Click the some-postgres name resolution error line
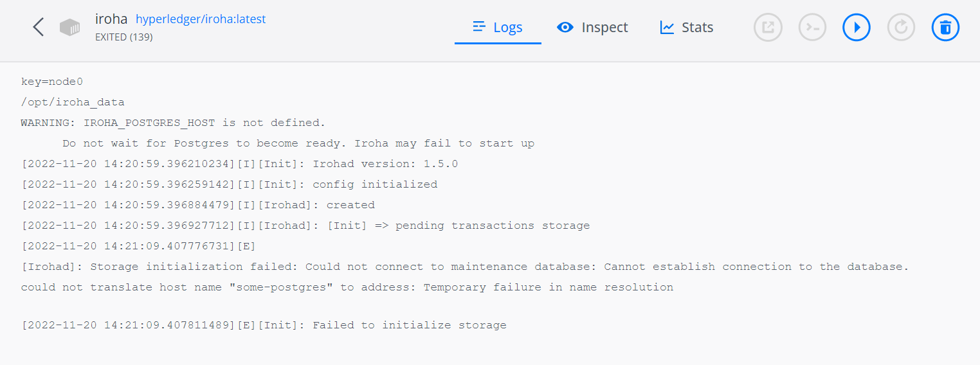Viewport: 980px width, 365px height. tap(347, 287)
